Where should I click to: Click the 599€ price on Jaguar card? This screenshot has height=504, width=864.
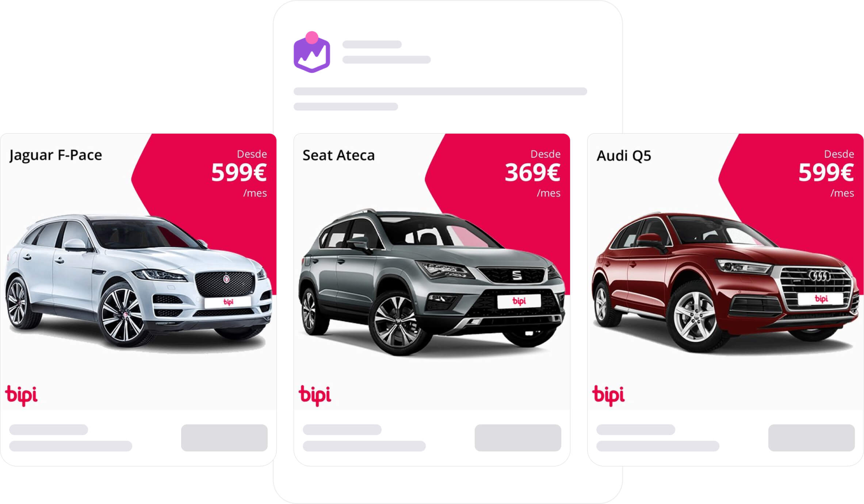239,172
